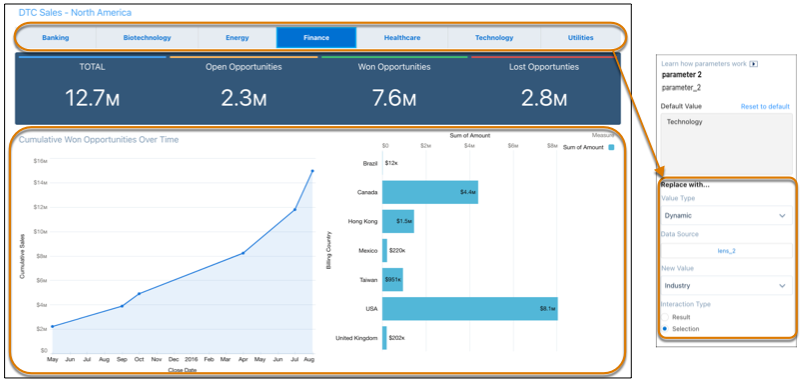This screenshot has width=804, height=384.
Task: Click the Measure legend header
Action: [603, 135]
